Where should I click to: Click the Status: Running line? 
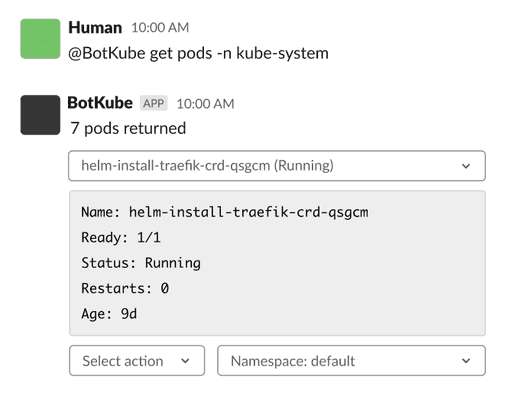point(141,263)
